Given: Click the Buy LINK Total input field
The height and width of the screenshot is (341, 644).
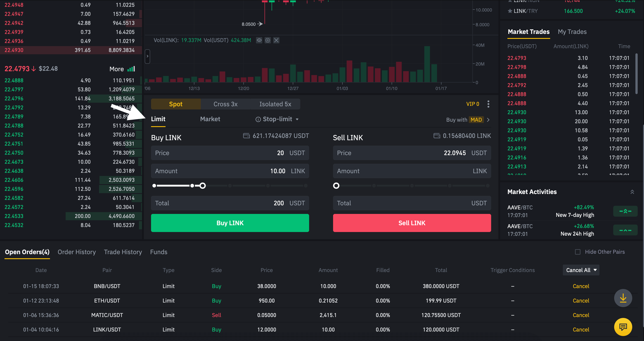Looking at the screenshot, I should (x=230, y=203).
